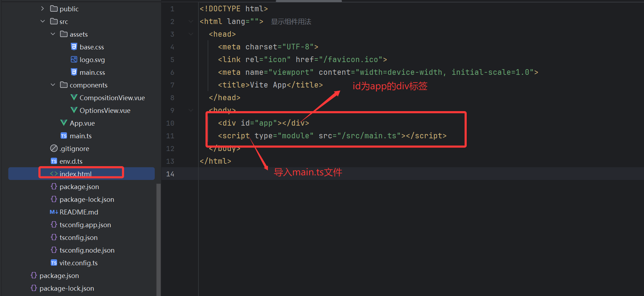This screenshot has width=644, height=296.
Task: Collapse the assets folder chevron
Action: 53,34
